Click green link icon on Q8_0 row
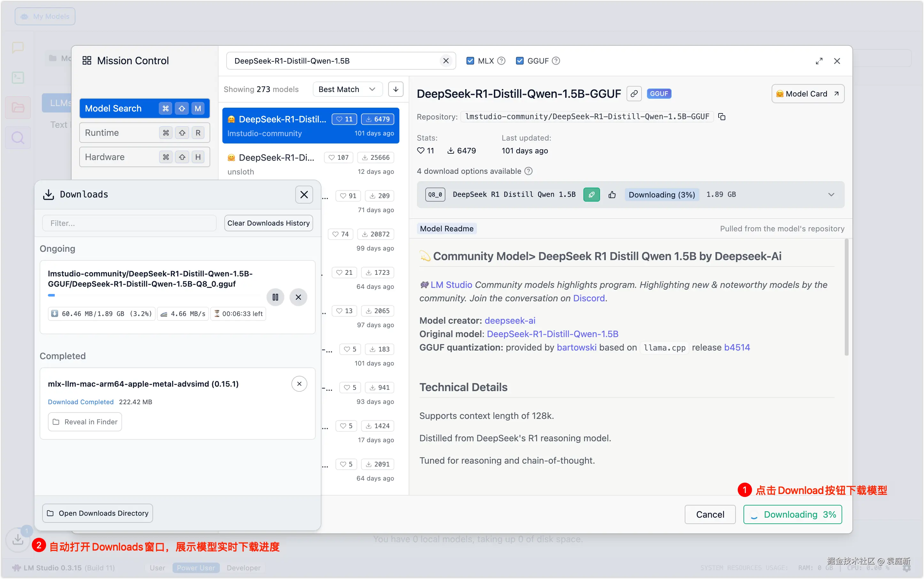Viewport: 924px width, 579px height. (592, 195)
